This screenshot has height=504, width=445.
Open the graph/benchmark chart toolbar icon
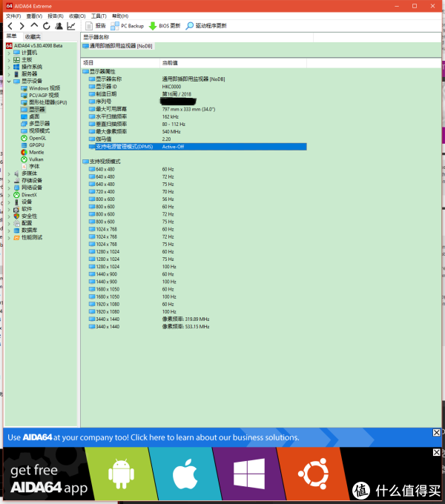coord(71,26)
